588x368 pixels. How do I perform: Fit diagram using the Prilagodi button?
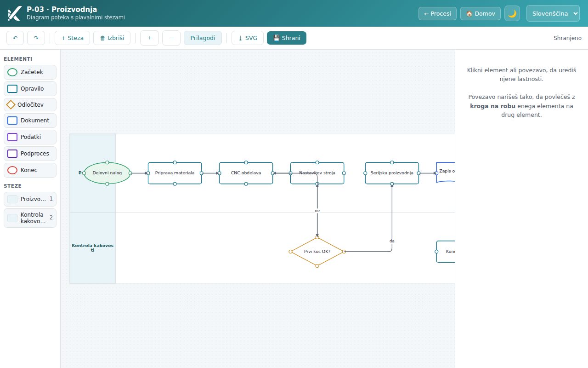point(203,38)
